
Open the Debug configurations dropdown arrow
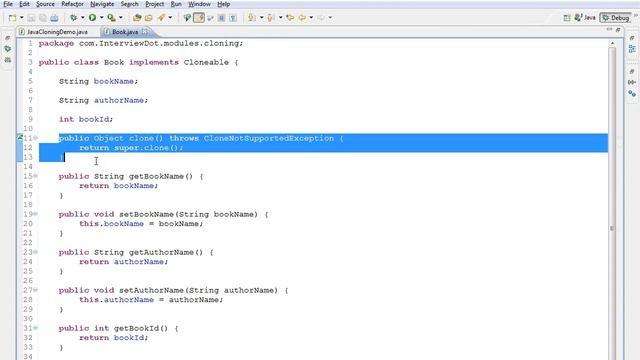pyautogui.click(x=82, y=18)
